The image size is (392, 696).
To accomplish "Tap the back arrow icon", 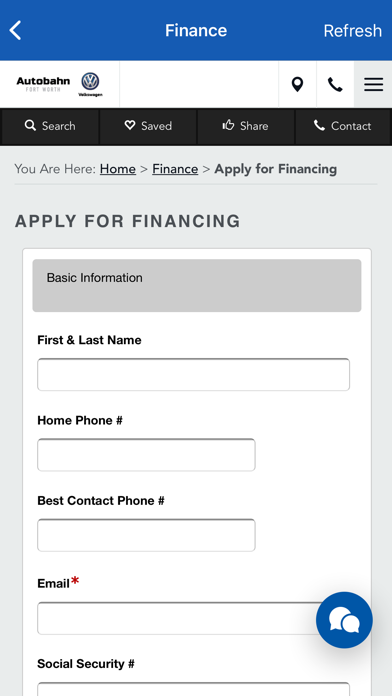I will pyautogui.click(x=15, y=31).
